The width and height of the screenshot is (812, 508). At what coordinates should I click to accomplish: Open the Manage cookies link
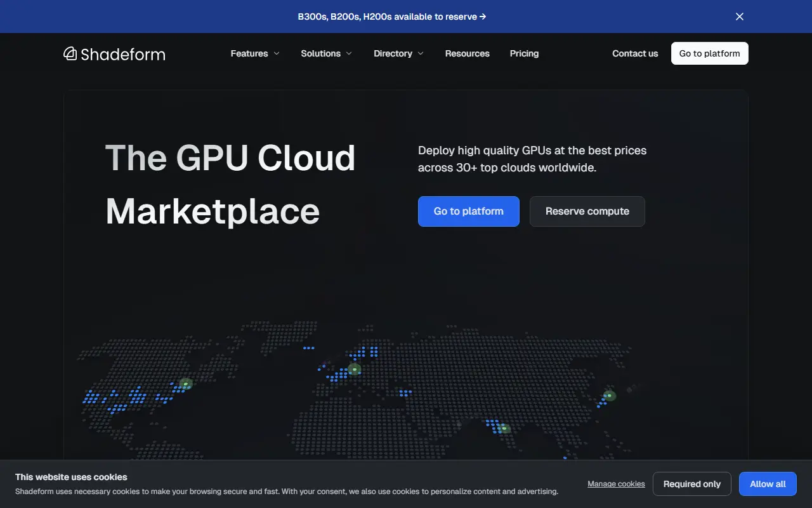[x=616, y=484]
